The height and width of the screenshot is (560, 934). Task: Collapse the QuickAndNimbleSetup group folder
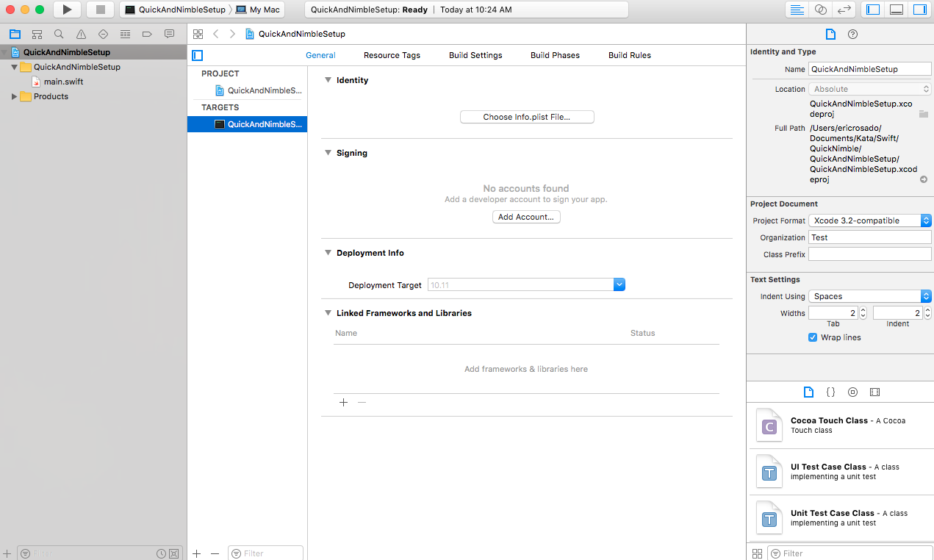pos(14,67)
